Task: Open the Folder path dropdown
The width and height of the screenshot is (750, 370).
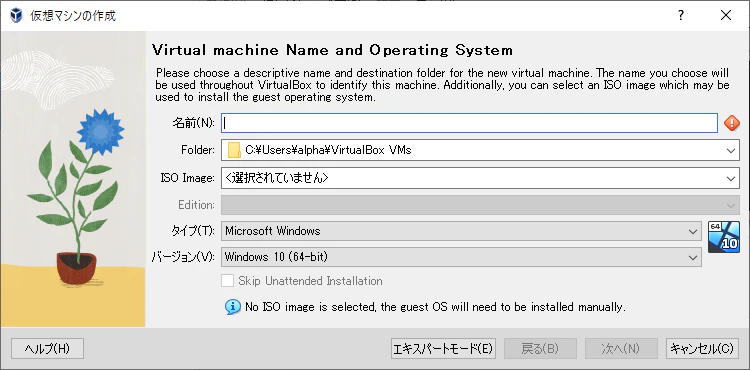Action: [480, 150]
